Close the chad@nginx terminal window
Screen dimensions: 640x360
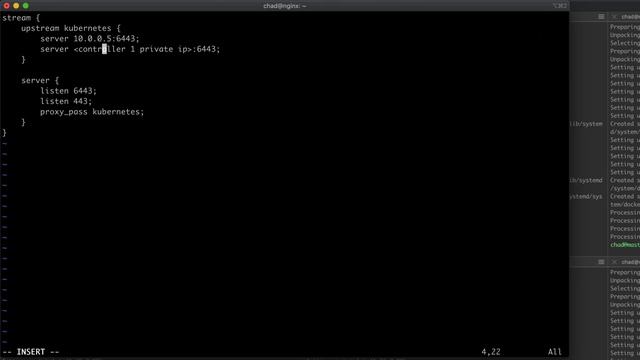7,6
